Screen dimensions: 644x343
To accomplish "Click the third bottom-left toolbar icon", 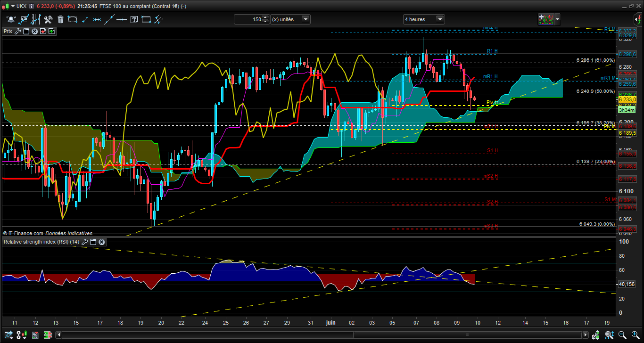I will (x=34, y=335).
